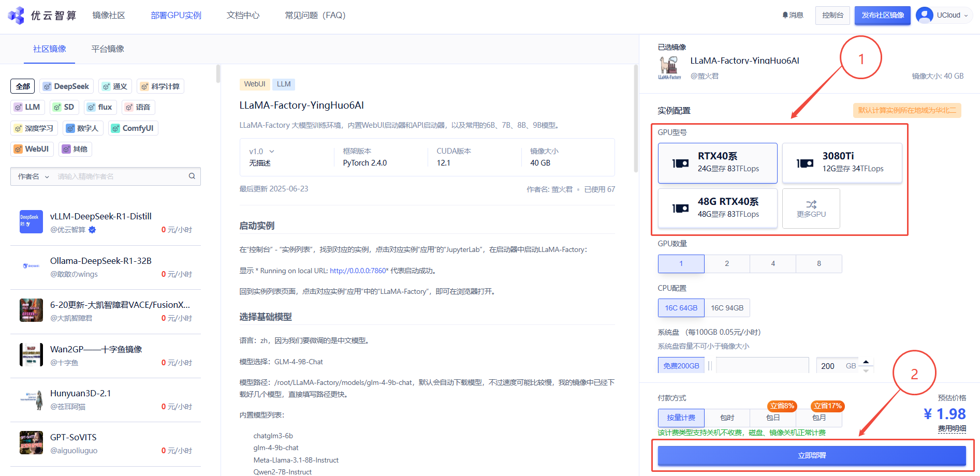
Task: Choose the 16C 94GB CPU configuration
Action: (727, 308)
